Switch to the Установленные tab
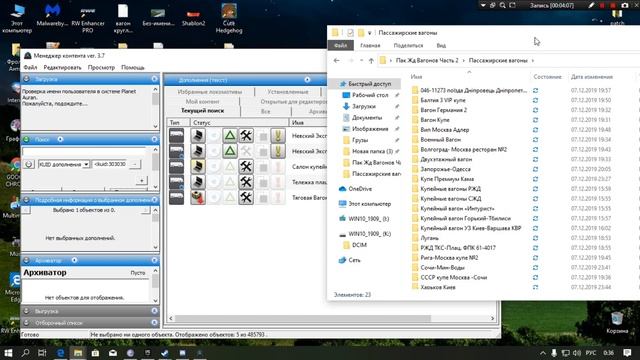Screen dimensions: 640x360 (x=288, y=92)
